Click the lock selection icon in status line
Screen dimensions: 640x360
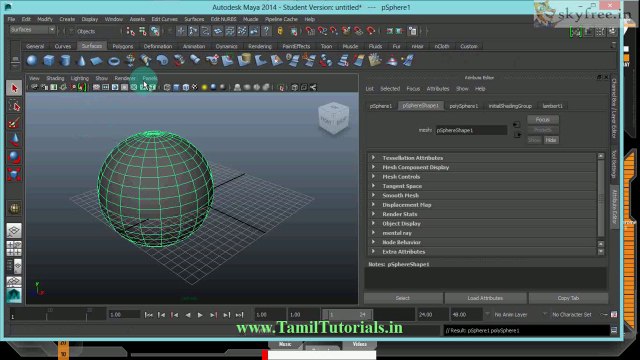(x=280, y=31)
